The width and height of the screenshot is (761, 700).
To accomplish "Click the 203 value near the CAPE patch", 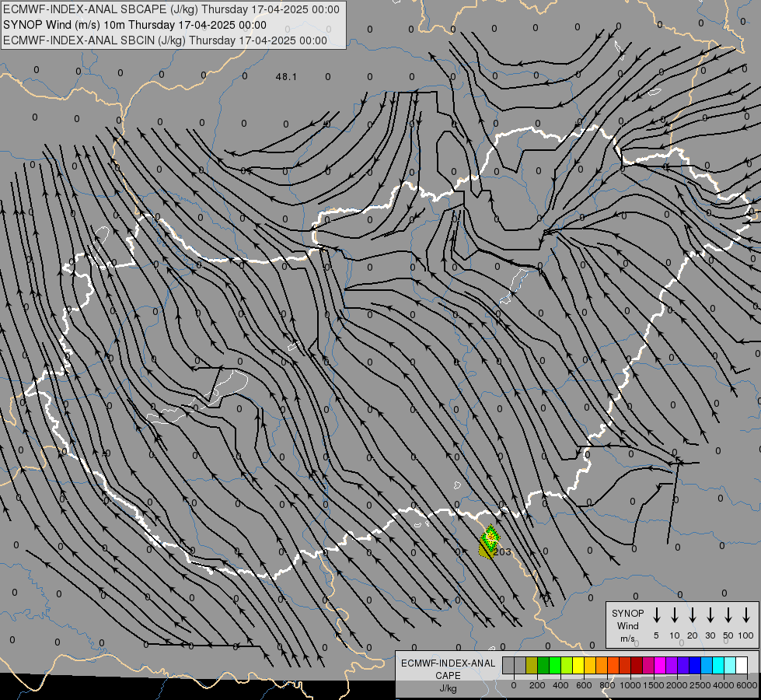I will (502, 552).
